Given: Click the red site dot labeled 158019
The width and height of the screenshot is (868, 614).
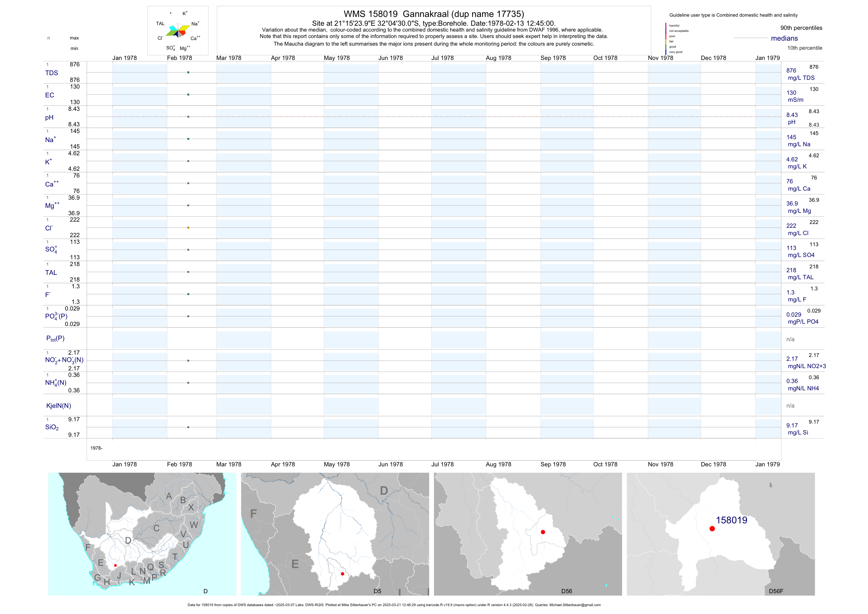Looking at the screenshot, I should point(712,529).
